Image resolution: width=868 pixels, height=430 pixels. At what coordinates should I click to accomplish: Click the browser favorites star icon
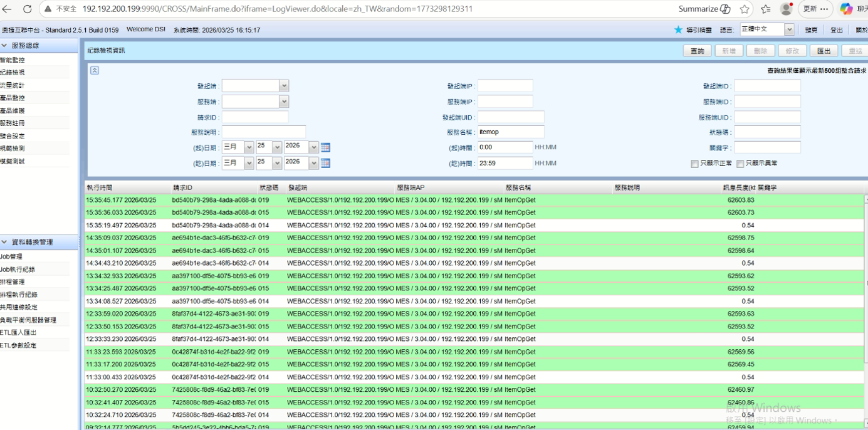pyautogui.click(x=745, y=9)
